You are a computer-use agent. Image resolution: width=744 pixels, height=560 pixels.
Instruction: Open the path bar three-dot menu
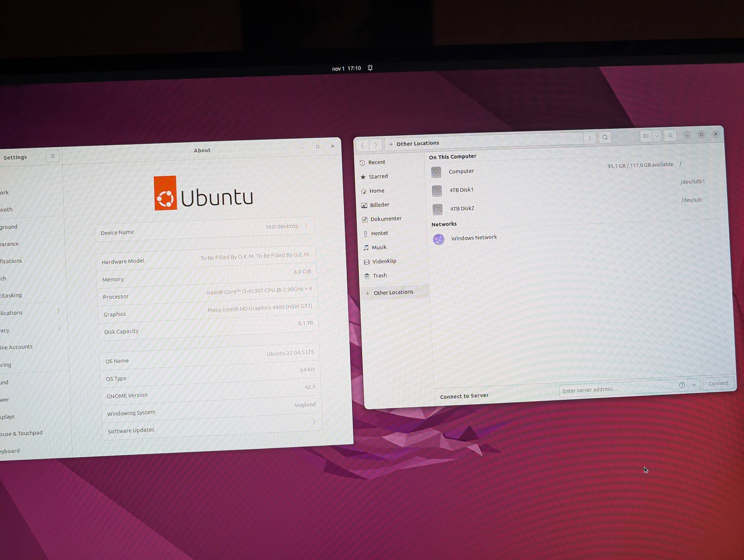pyautogui.click(x=589, y=138)
